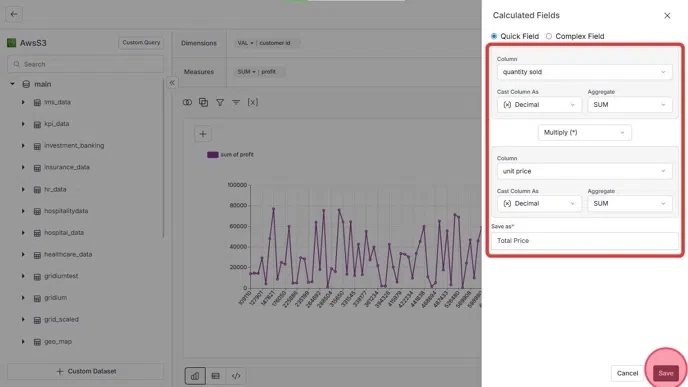Open second Cast Column As Decimal dropdown
This screenshot has height=387, width=688.
tap(539, 204)
